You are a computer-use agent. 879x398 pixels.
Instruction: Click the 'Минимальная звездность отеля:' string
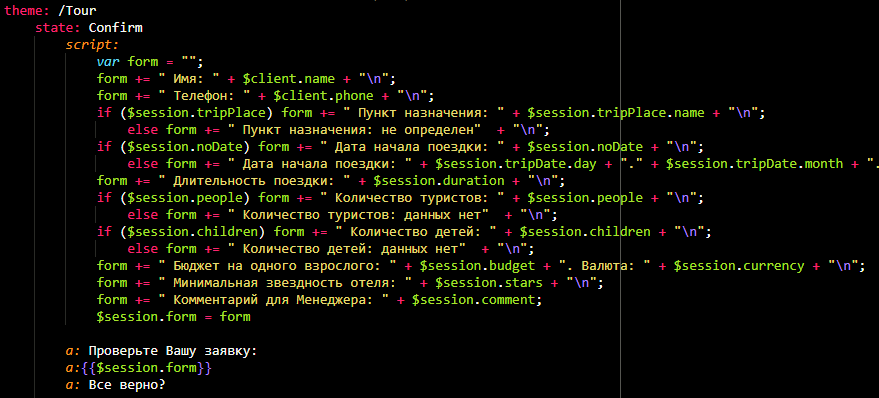289,283
